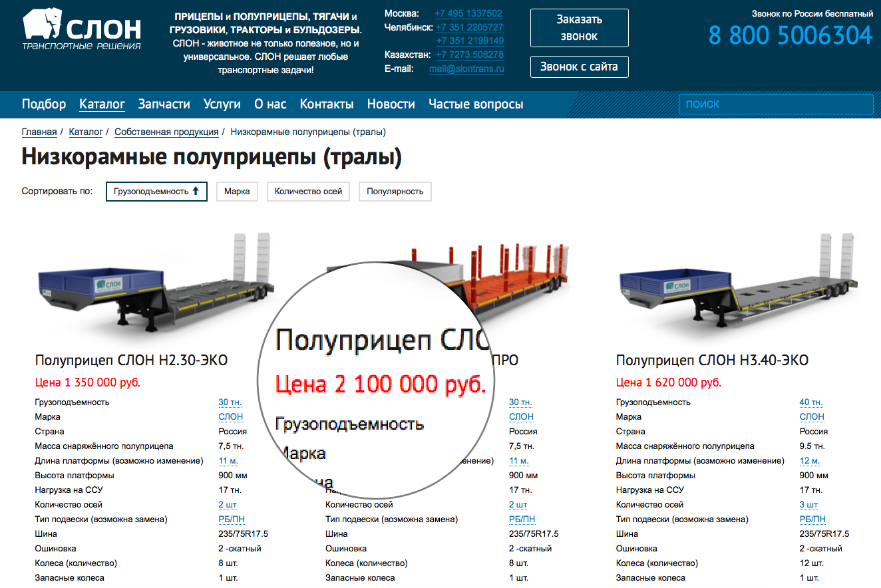Click the ПОИСК search field

pyautogui.click(x=776, y=104)
